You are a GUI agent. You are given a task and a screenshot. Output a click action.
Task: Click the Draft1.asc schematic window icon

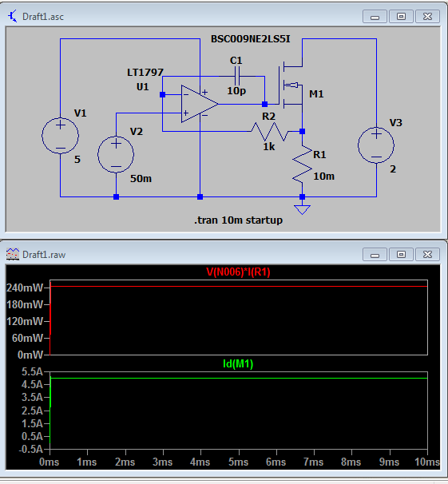click(13, 16)
